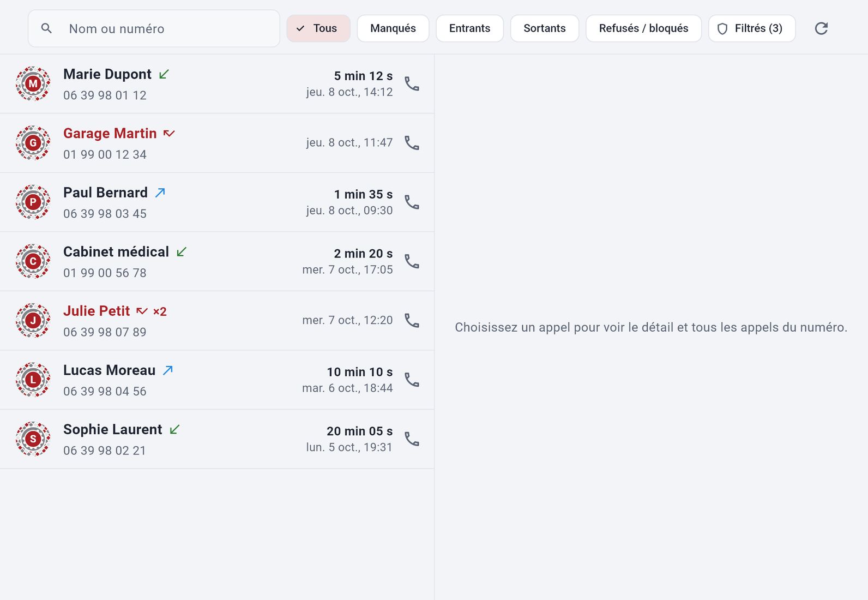
Task: Click phone icon next to Julie Petit
Action: click(412, 321)
